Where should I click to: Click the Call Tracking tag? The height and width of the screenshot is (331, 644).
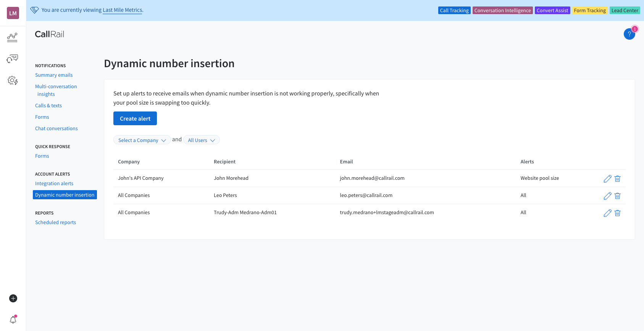pos(454,10)
